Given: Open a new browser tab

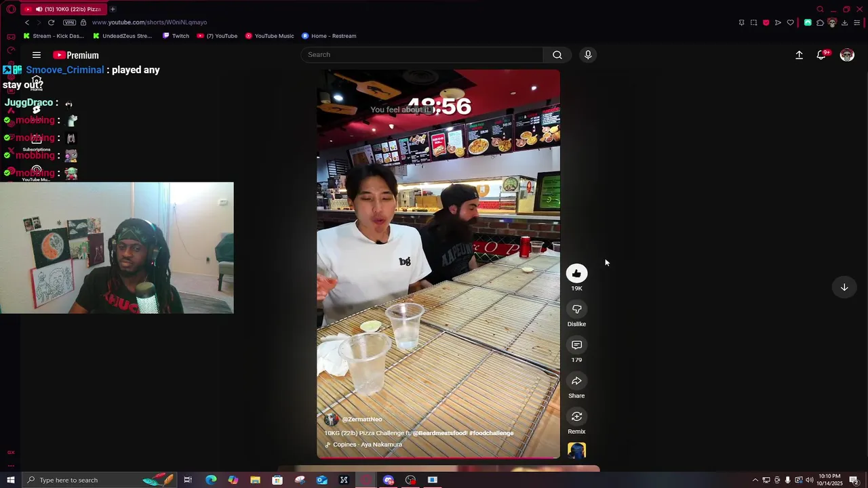Looking at the screenshot, I should 113,9.
